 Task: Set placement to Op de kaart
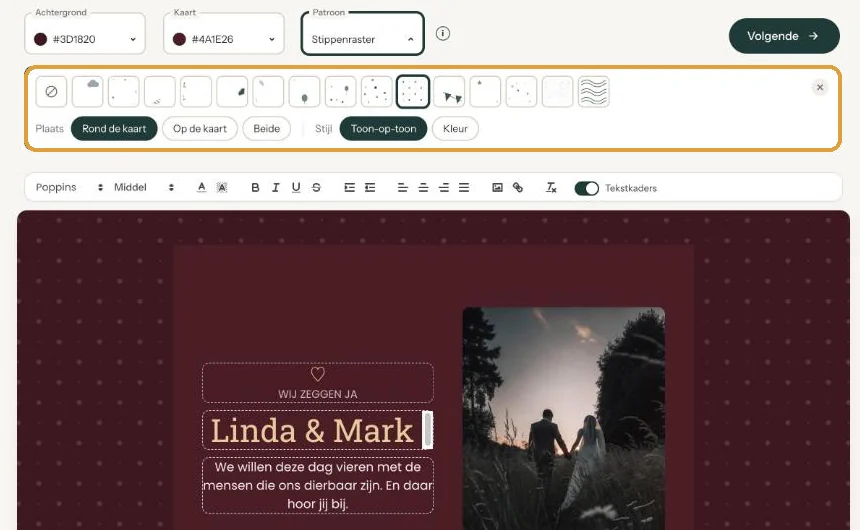(x=200, y=129)
